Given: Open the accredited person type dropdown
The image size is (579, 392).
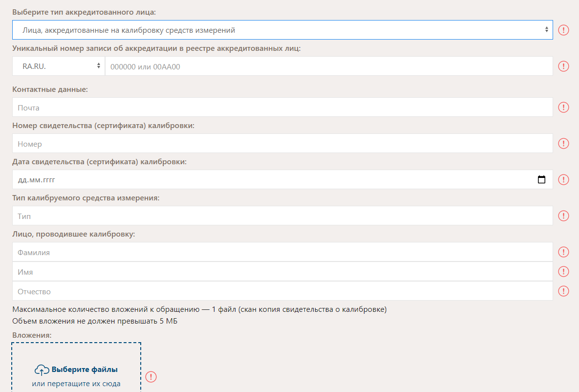Looking at the screenshot, I should [282, 30].
